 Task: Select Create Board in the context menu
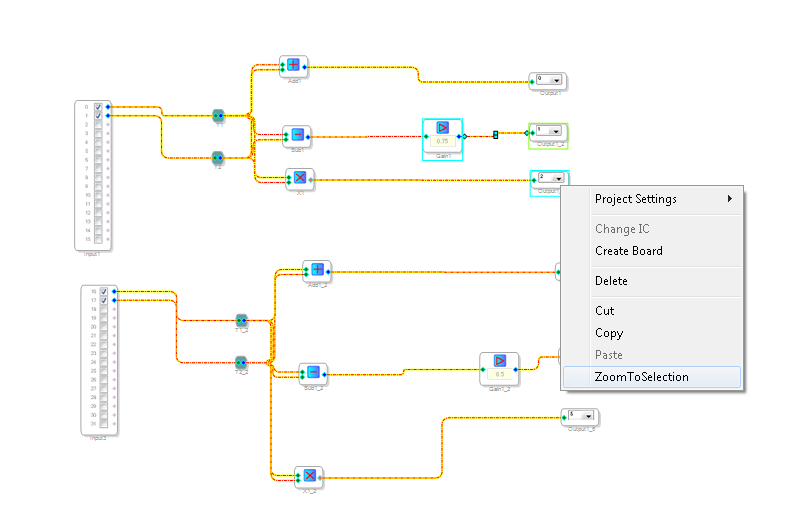(x=629, y=251)
